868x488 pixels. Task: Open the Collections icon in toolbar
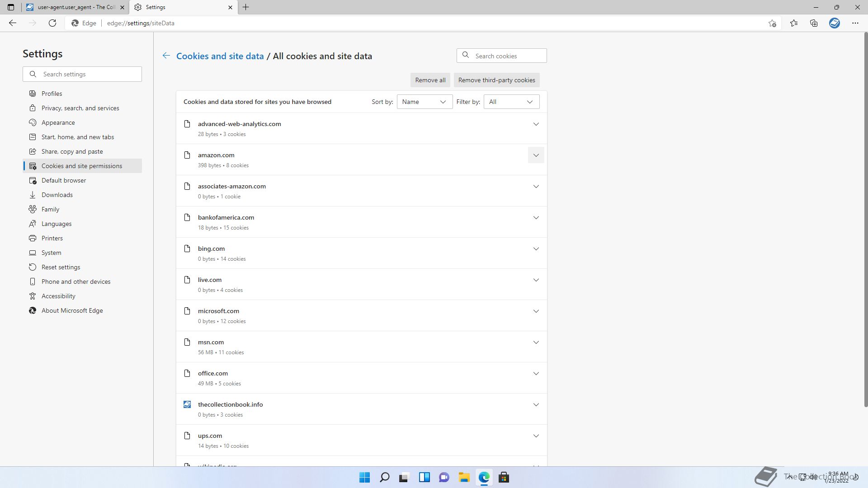pyautogui.click(x=814, y=23)
